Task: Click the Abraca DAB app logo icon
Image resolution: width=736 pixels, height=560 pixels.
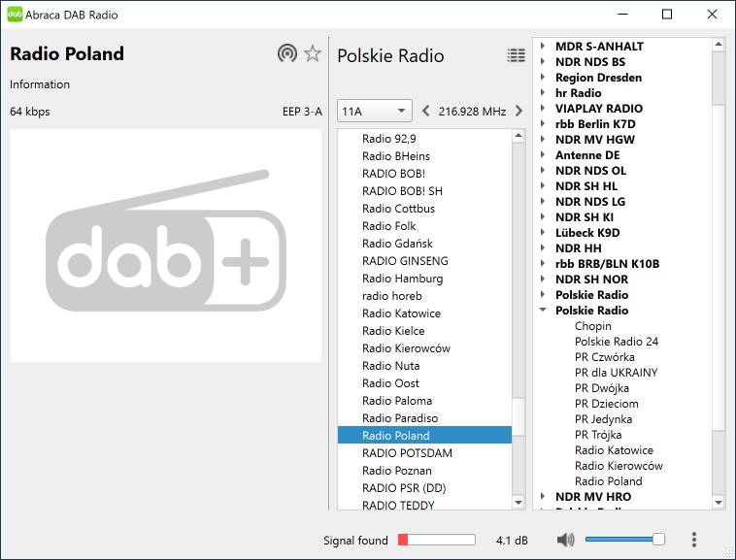Action: (x=15, y=15)
